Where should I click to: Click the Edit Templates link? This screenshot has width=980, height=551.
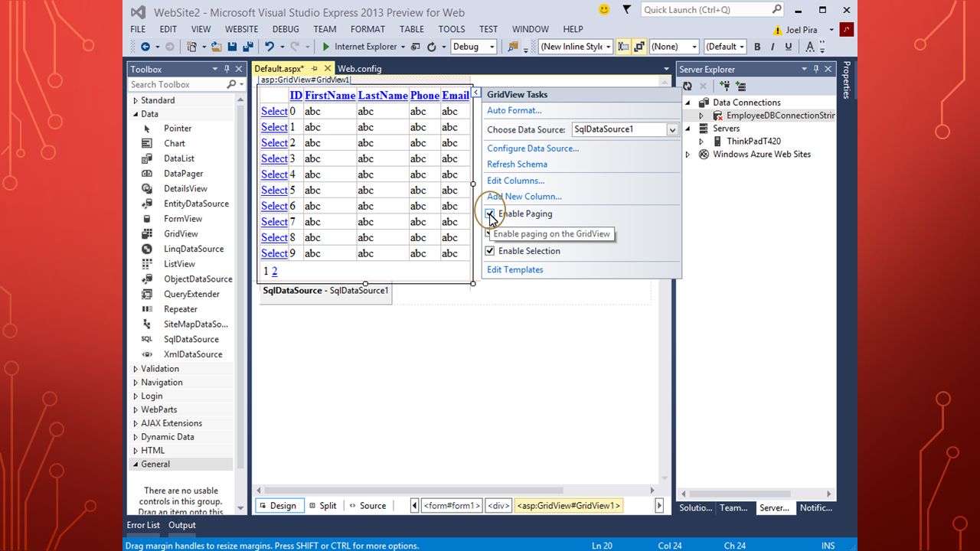[x=515, y=270]
